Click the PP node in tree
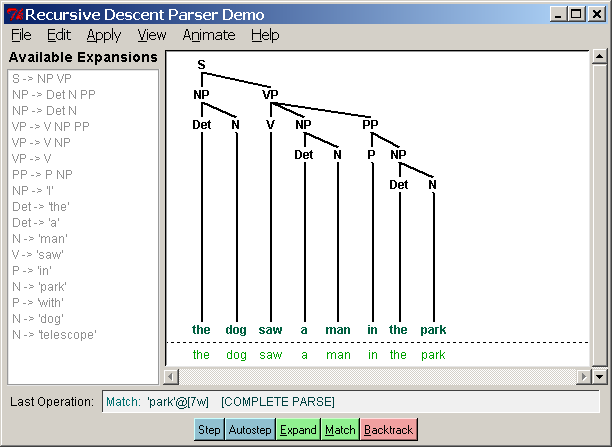The height and width of the screenshot is (447, 612). pyautogui.click(x=370, y=125)
